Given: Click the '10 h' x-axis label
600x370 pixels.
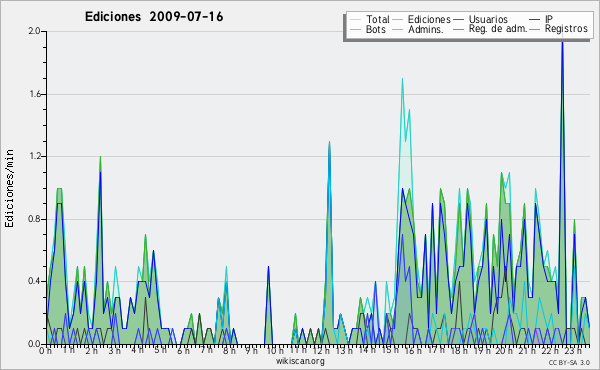Looking at the screenshot, I should 275,351.
